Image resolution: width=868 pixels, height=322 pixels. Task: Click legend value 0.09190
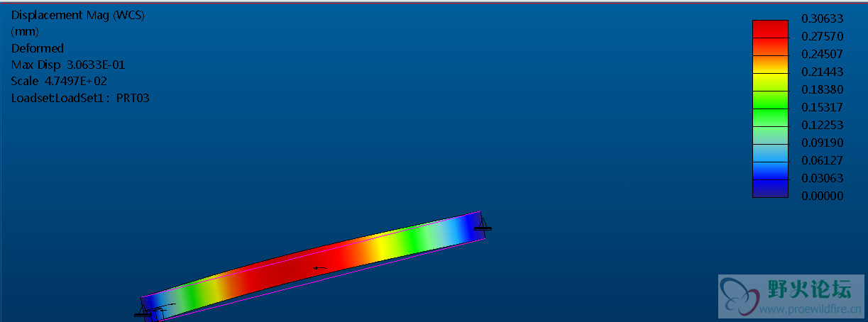coord(822,143)
